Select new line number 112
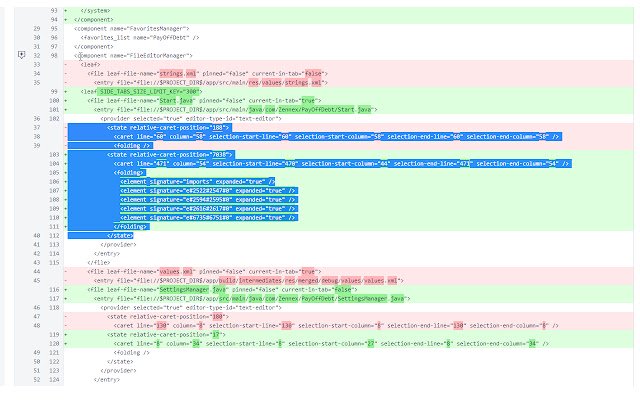 (54, 236)
